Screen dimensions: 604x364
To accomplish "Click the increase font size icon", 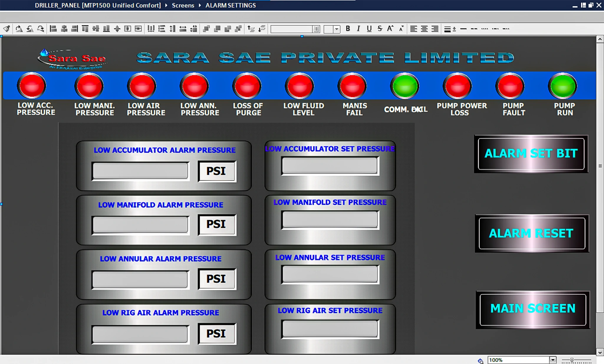I will pos(390,29).
